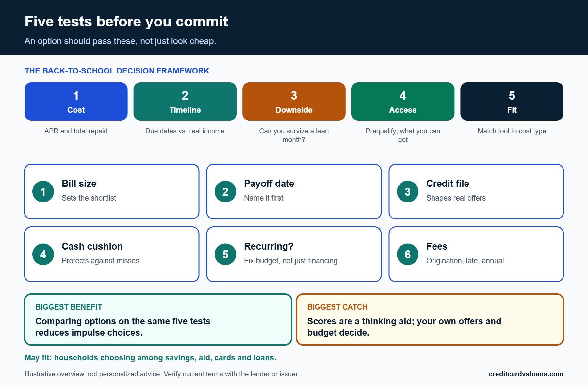
Task: Click 'Name it first' subtext
Action: tap(264, 198)
